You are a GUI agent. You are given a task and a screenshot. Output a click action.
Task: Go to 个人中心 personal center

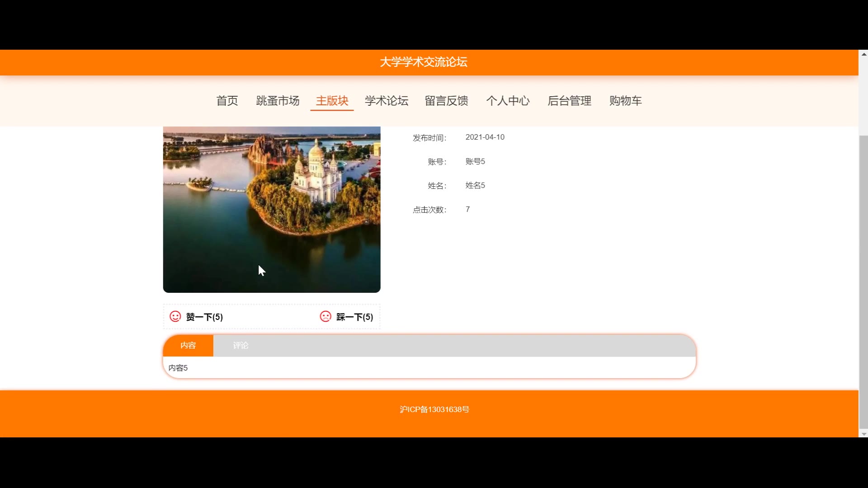pos(508,101)
